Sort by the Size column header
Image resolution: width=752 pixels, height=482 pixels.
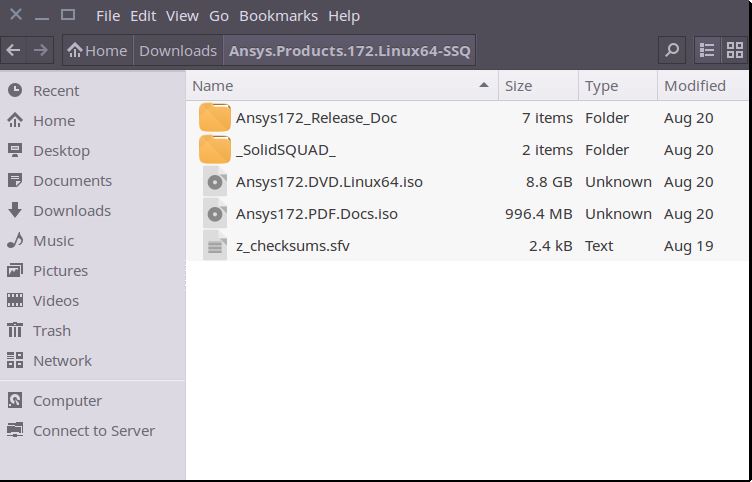pos(538,86)
